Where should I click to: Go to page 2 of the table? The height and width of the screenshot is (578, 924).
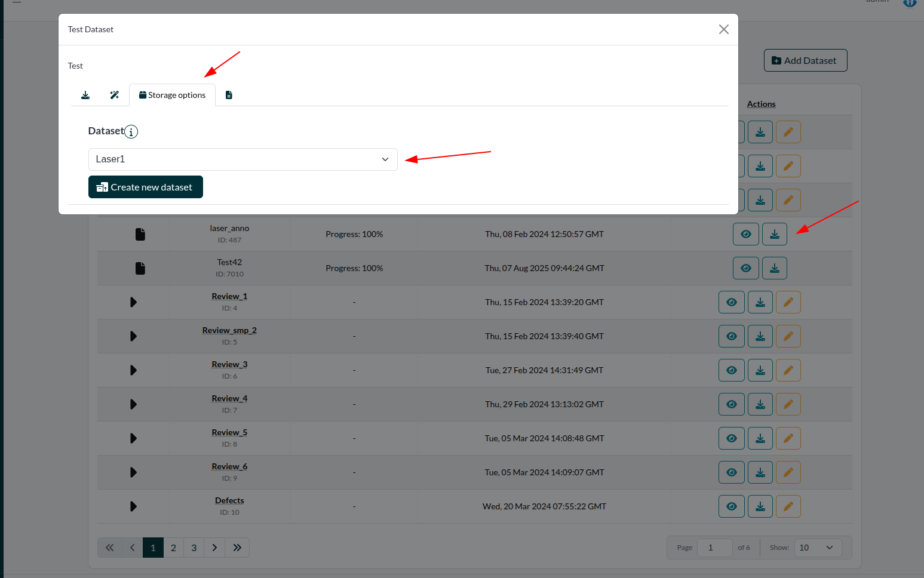point(173,548)
